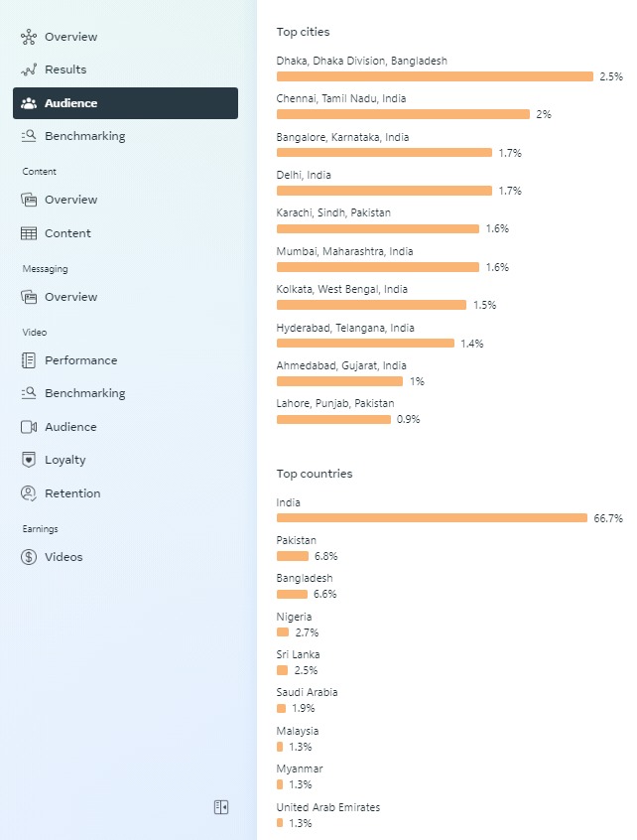
Task: Click the Pakistan country bar
Action: coord(293,556)
